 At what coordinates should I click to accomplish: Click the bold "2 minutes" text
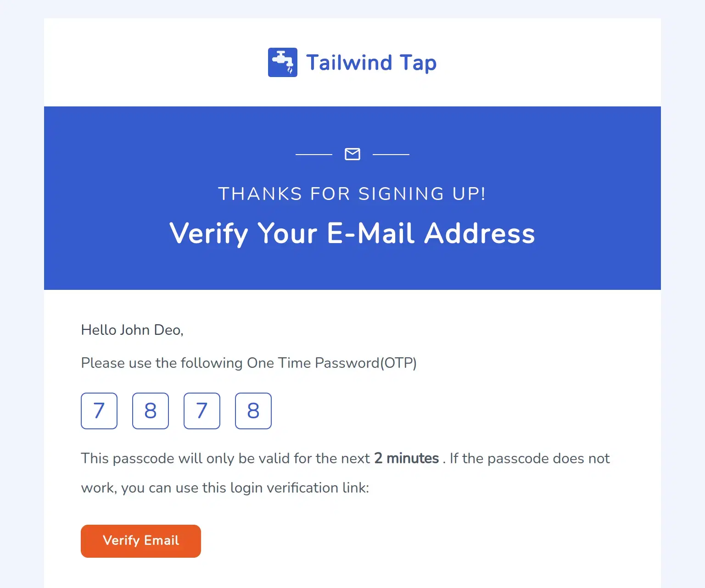click(x=406, y=458)
